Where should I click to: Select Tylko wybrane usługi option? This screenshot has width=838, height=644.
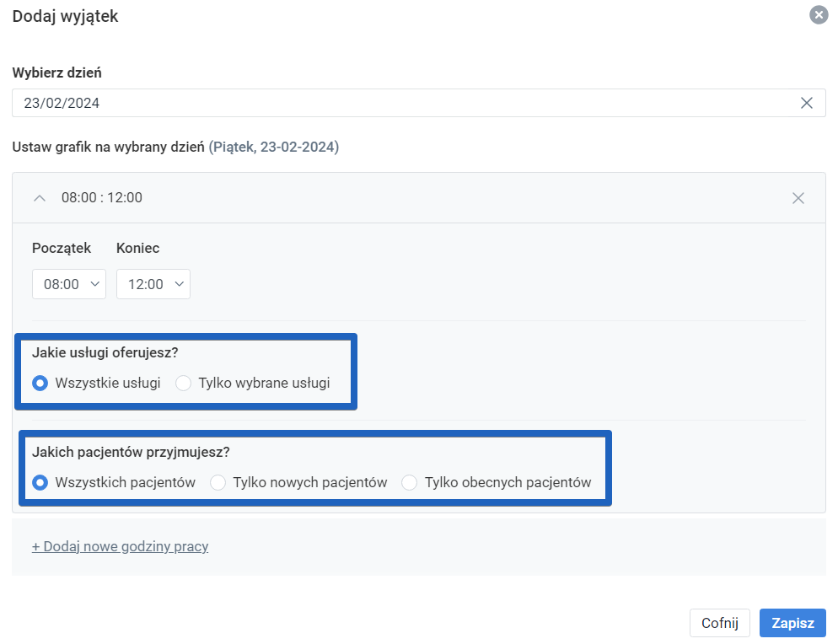coord(183,383)
